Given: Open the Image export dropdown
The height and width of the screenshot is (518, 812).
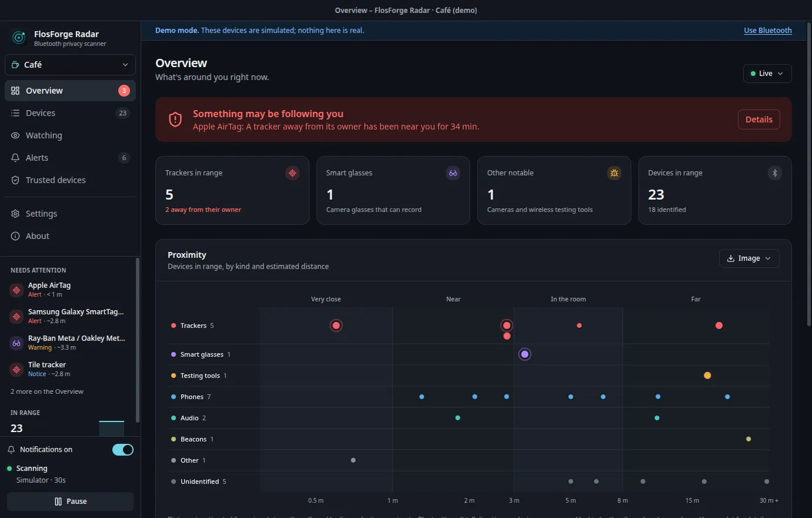Looking at the screenshot, I should [x=749, y=258].
